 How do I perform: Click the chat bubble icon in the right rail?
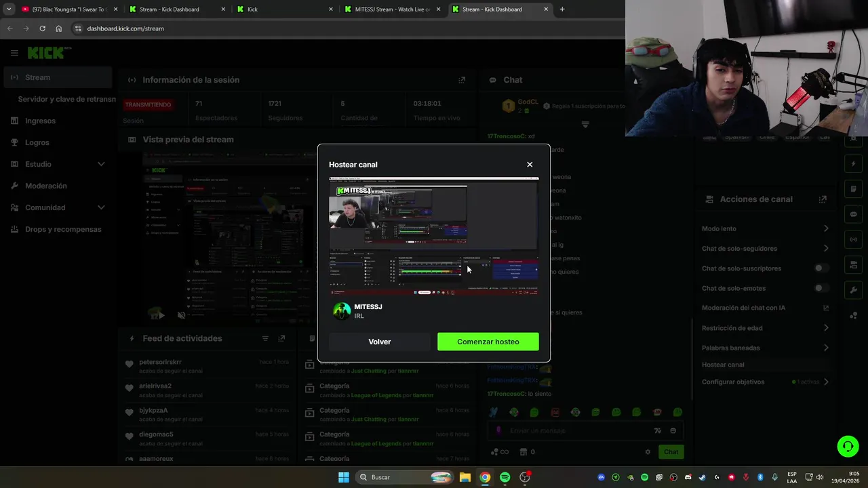(x=854, y=214)
